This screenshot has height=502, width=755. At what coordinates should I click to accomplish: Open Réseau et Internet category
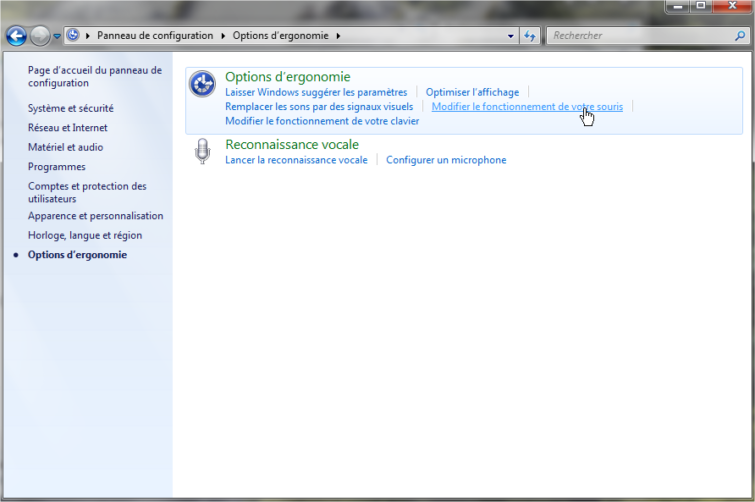click(67, 128)
